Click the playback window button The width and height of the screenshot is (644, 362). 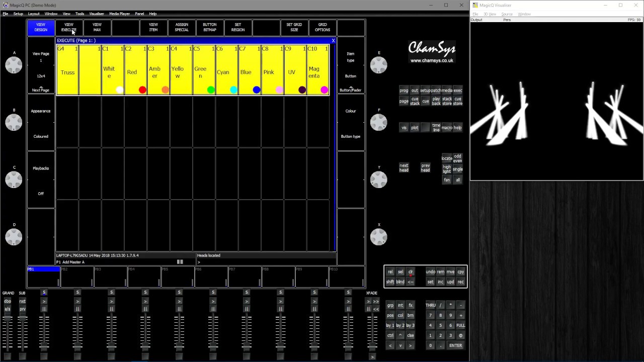[x=436, y=101]
